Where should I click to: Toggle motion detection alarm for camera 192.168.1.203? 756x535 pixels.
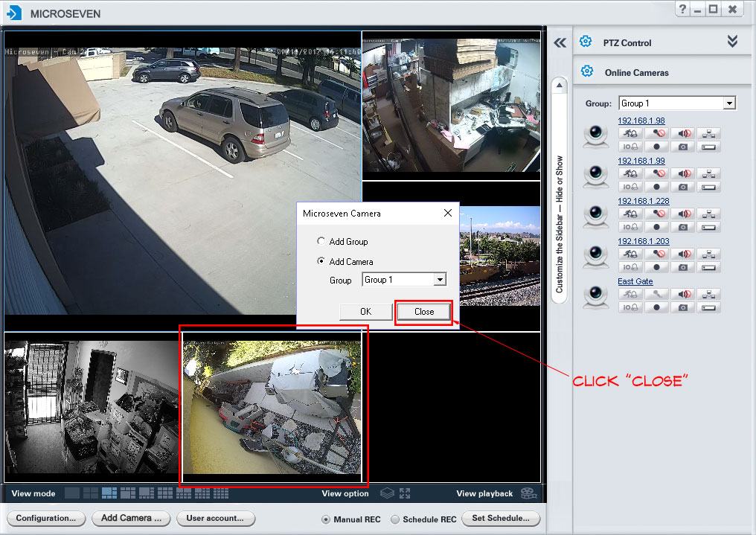pos(630,254)
